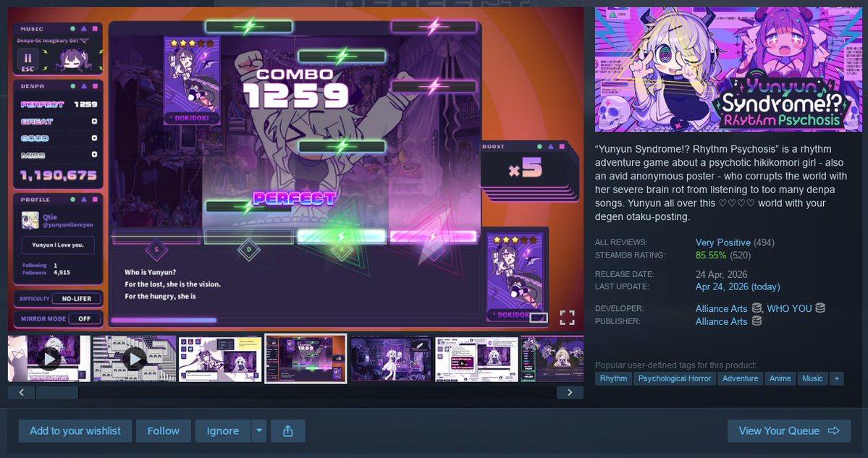This screenshot has height=458, width=868.
Task: Open the last update Apr 24, 2026 link
Action: tap(738, 287)
